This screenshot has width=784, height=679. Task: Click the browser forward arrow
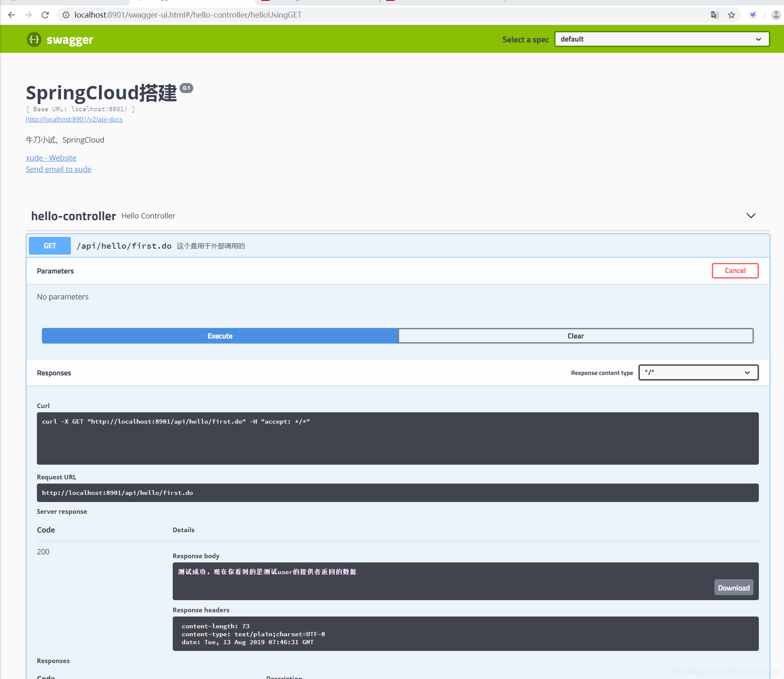pyautogui.click(x=28, y=15)
